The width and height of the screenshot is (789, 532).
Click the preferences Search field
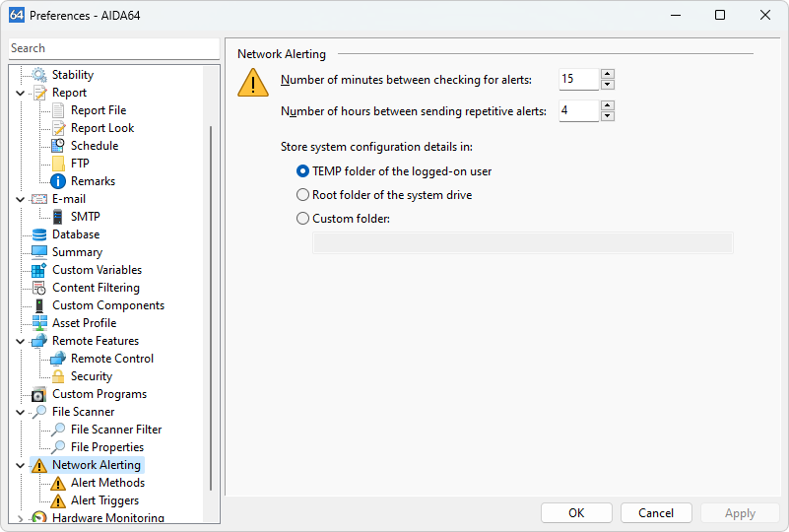(113, 48)
